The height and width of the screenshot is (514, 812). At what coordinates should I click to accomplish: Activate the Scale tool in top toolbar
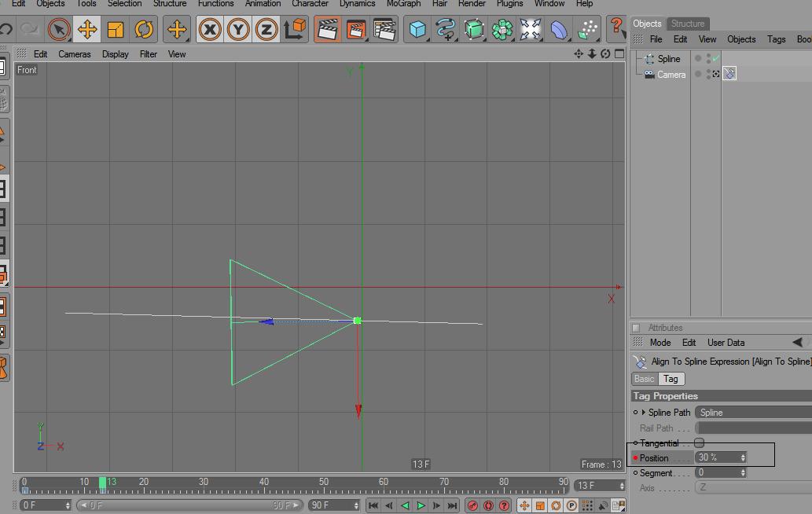pos(115,30)
